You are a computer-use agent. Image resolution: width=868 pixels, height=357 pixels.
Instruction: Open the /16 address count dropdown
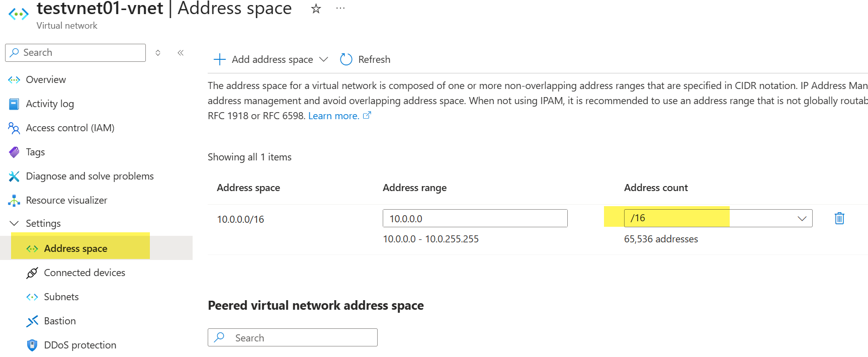(x=718, y=218)
